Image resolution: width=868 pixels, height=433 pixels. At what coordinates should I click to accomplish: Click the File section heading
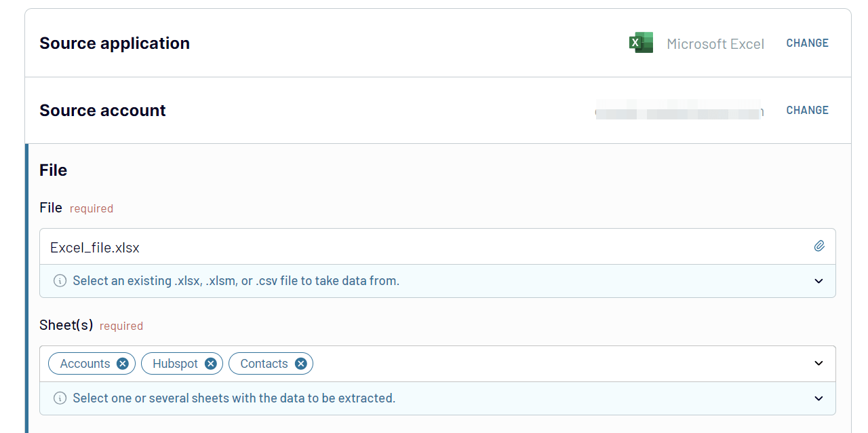[53, 170]
